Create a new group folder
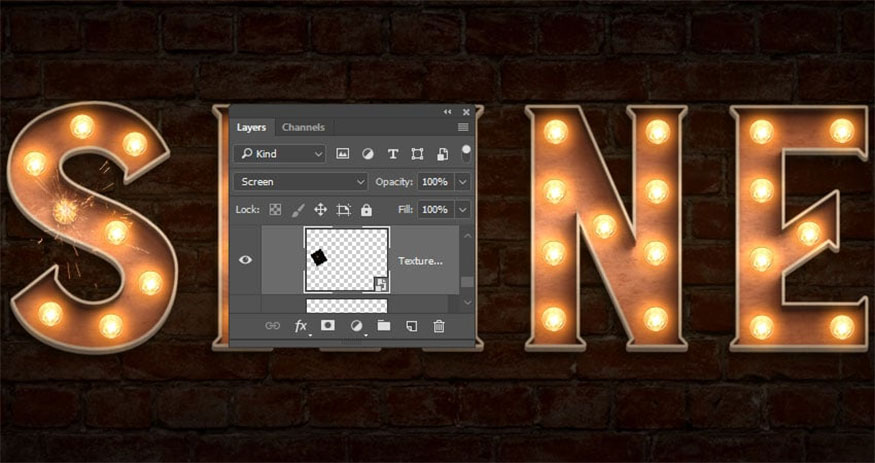875x463 pixels. click(x=384, y=326)
